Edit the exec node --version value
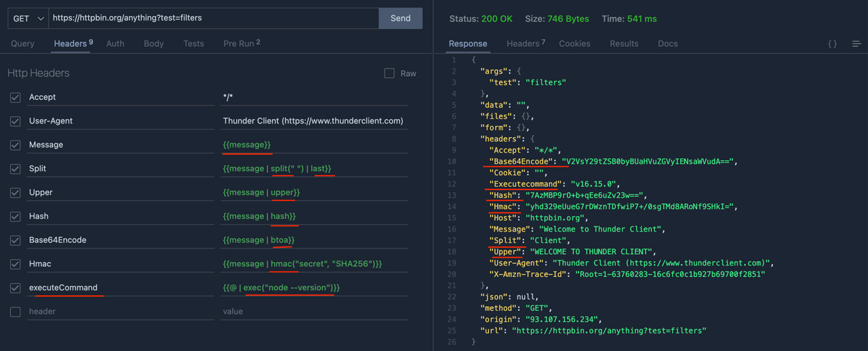The image size is (868, 351). click(315, 288)
